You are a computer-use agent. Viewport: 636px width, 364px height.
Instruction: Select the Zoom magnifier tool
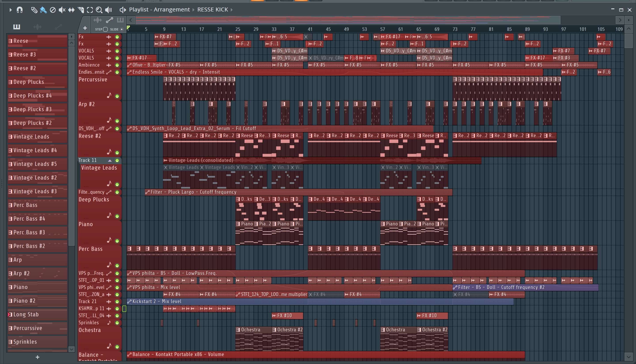(99, 10)
